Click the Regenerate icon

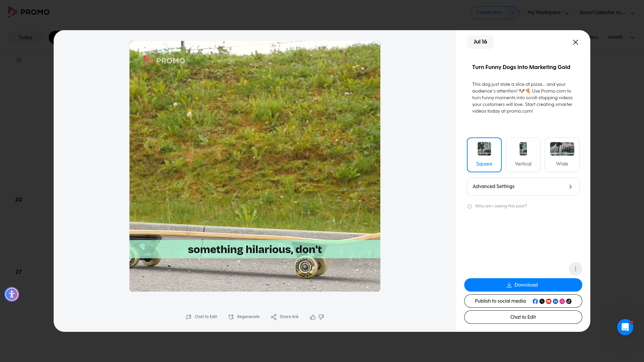coord(231,317)
